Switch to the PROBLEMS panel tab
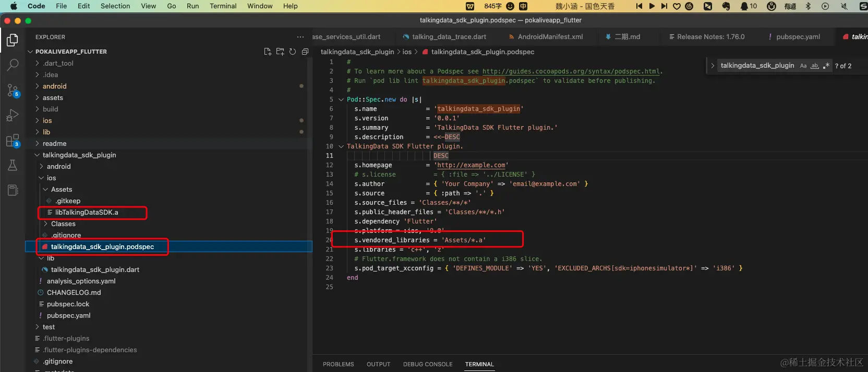The width and height of the screenshot is (868, 372). 338,364
